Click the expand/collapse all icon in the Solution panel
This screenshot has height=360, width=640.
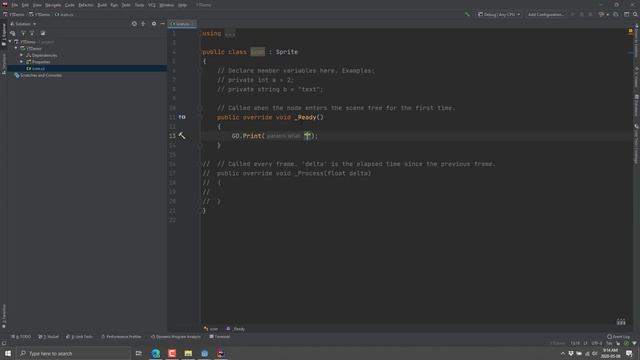(x=143, y=24)
